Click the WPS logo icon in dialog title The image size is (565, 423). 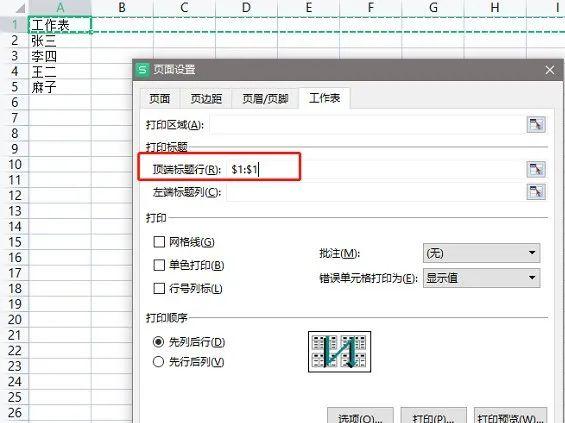143,69
